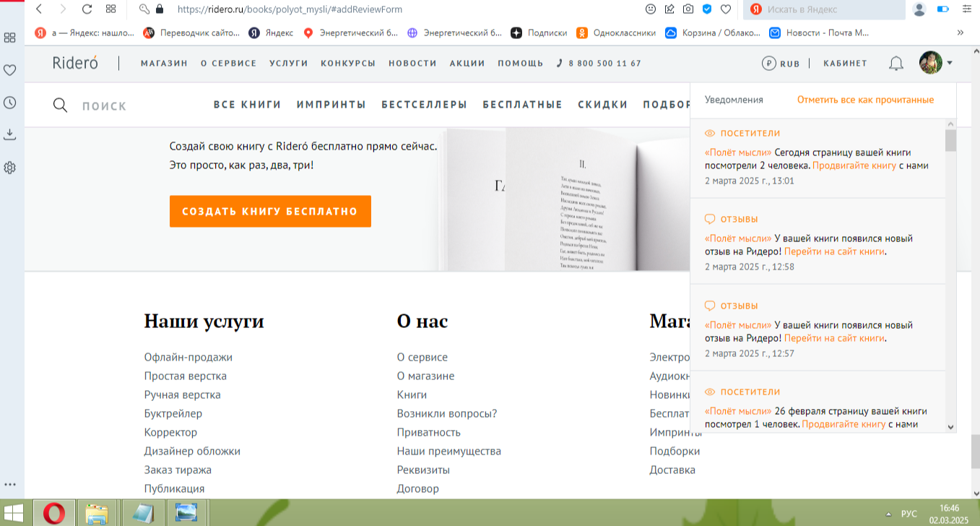This screenshot has height=526, width=980.
Task: Select the Импринты tab
Action: (331, 105)
